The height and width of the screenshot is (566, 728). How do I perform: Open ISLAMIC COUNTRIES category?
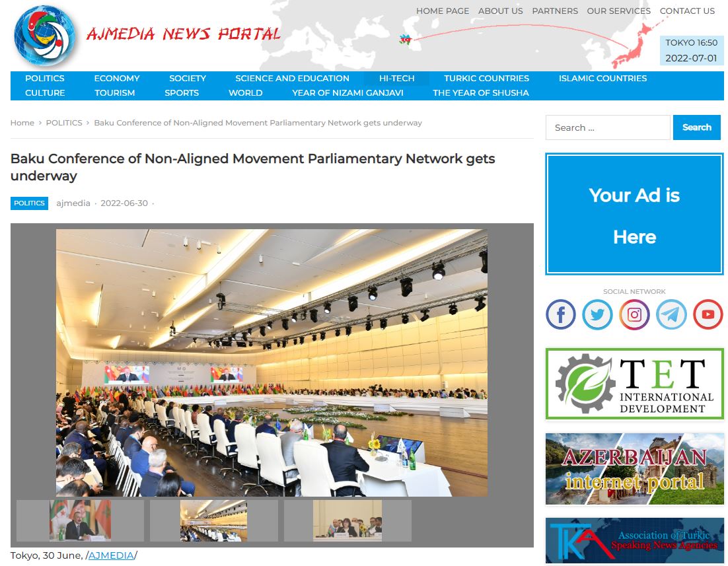602,79
